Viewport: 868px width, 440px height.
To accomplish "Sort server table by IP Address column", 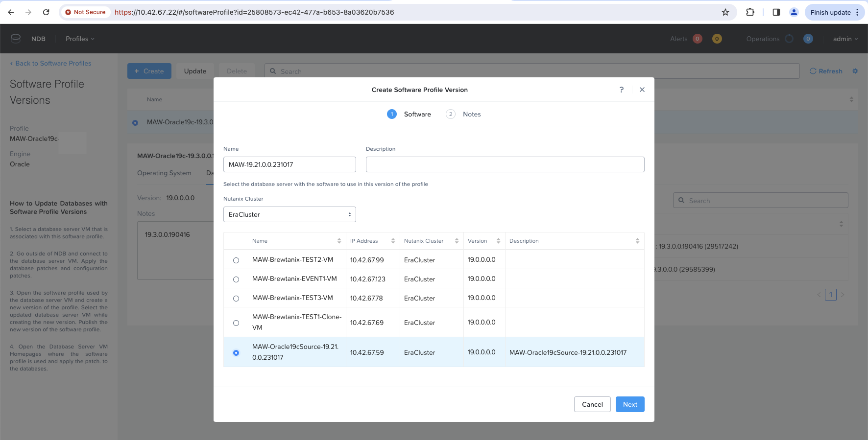I will [393, 241].
